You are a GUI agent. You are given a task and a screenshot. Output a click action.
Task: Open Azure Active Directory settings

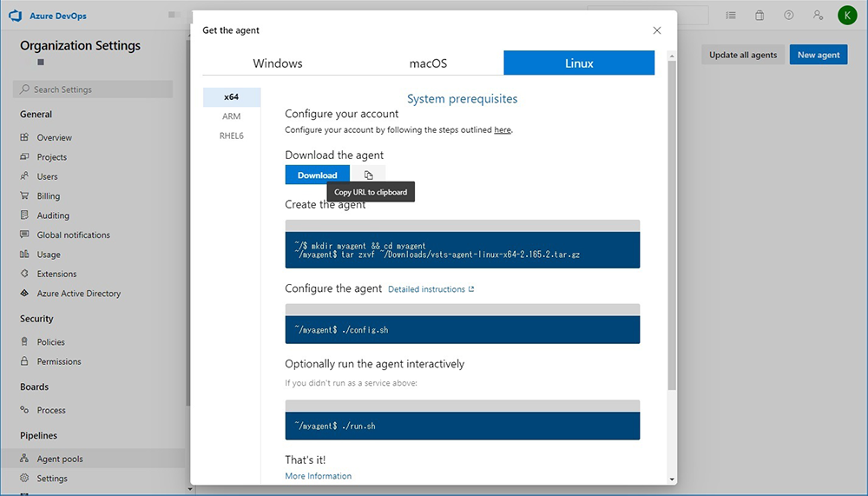pos(79,293)
